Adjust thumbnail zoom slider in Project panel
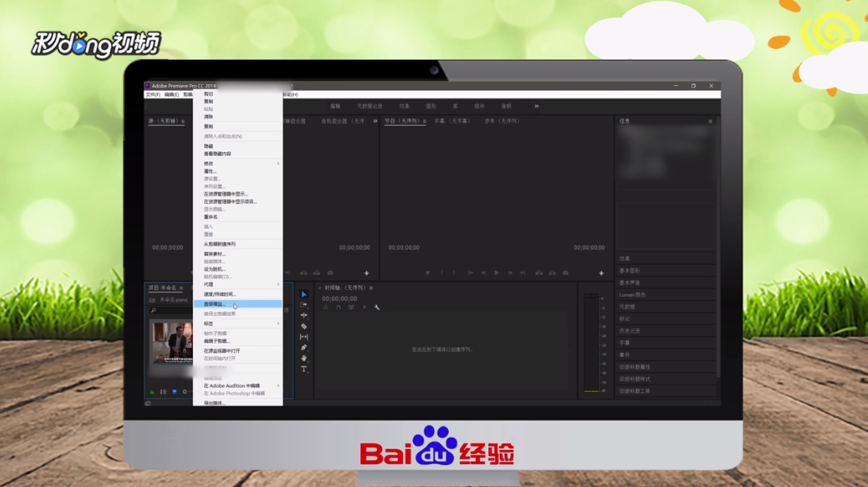This screenshot has height=487, width=868. pos(187,392)
